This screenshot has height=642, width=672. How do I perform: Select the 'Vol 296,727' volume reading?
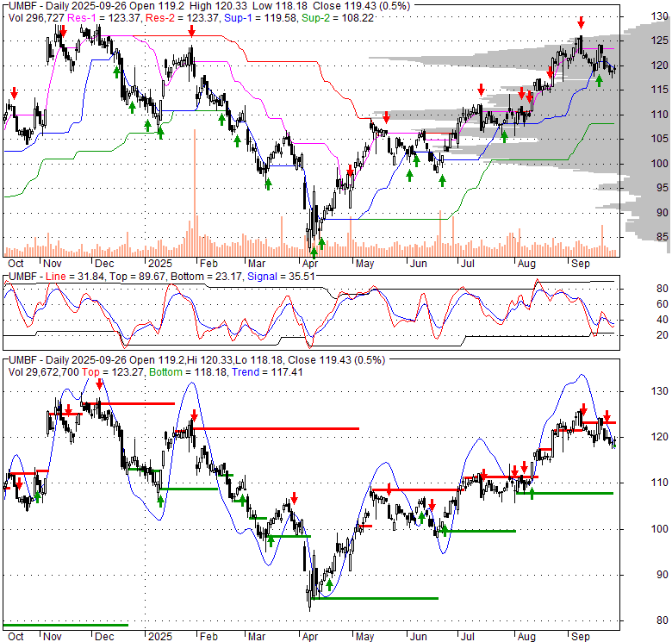click(36, 18)
